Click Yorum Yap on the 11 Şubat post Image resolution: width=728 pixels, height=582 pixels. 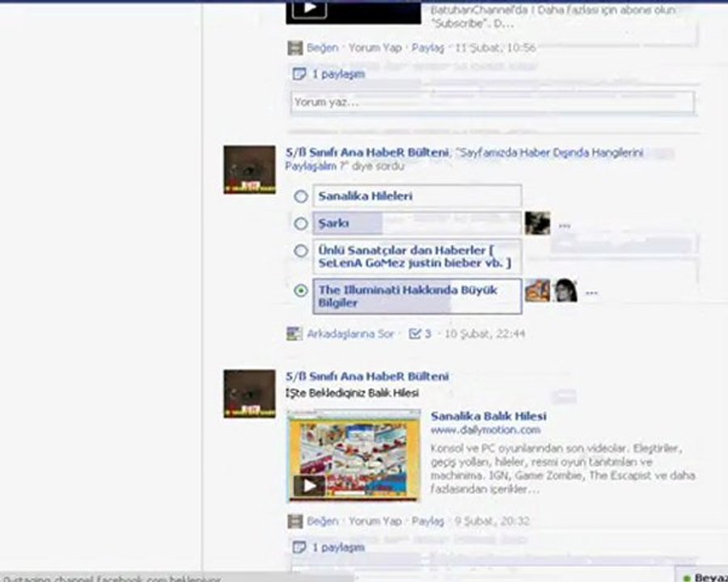click(375, 48)
